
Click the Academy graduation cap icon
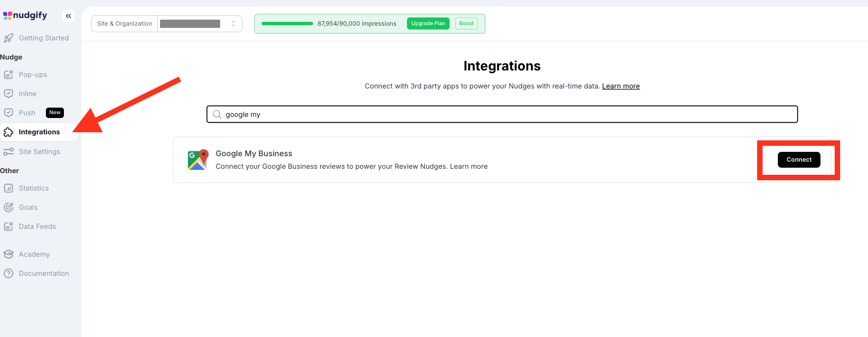click(x=8, y=255)
